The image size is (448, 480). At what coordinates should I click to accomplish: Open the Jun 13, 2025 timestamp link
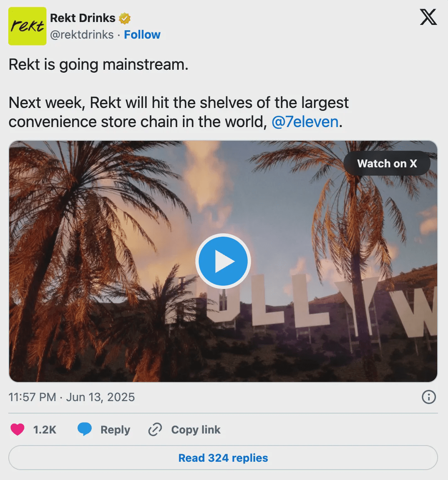tap(72, 397)
